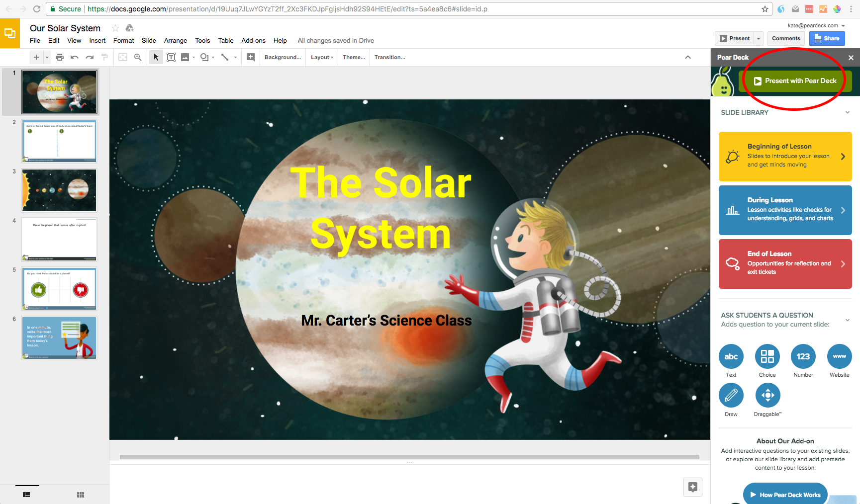This screenshot has width=860, height=504.
Task: Select the zoom magnifier tool
Action: coord(138,57)
